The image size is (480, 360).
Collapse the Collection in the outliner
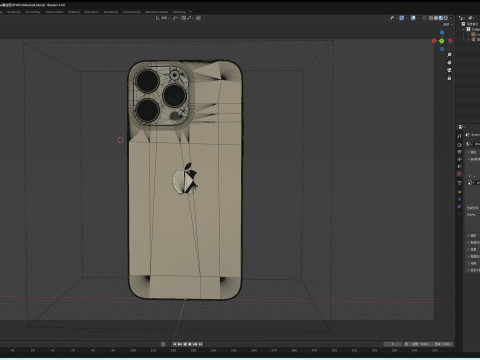[x=463, y=29]
